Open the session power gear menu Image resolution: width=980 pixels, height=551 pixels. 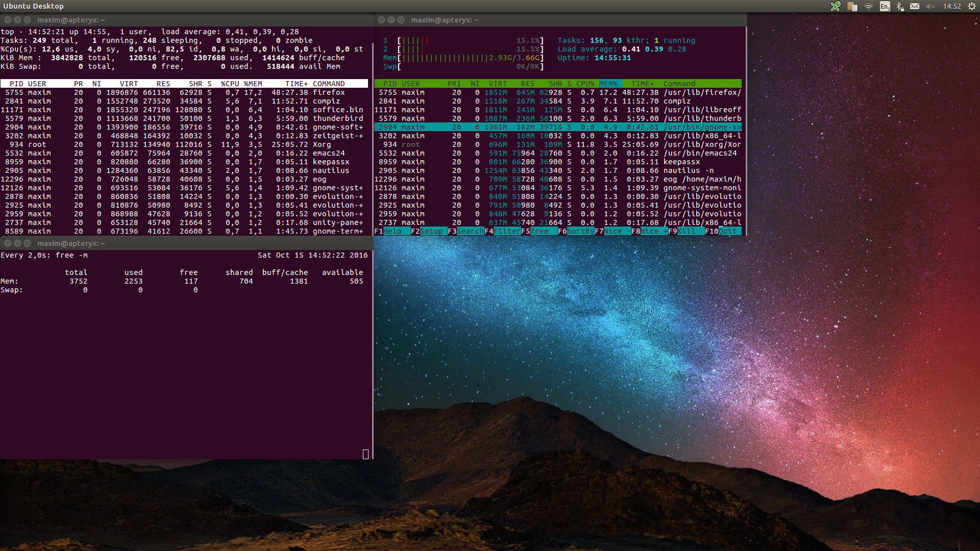click(x=971, y=6)
